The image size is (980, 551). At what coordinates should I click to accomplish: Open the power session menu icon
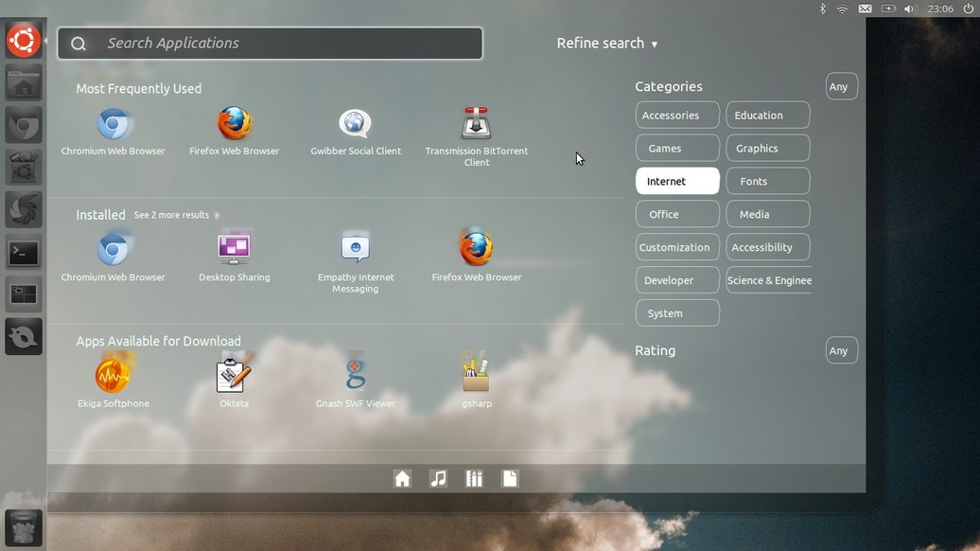[x=968, y=9]
